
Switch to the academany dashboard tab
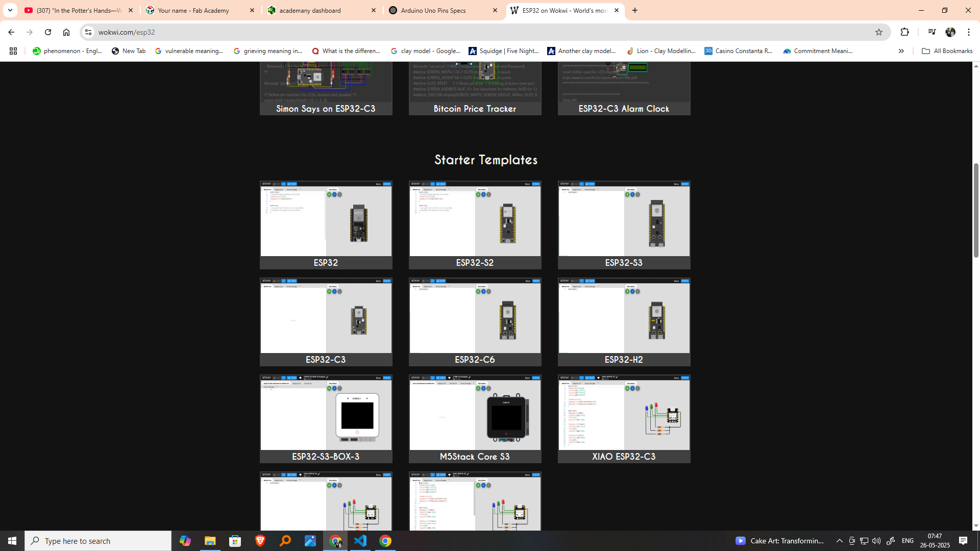point(322,10)
